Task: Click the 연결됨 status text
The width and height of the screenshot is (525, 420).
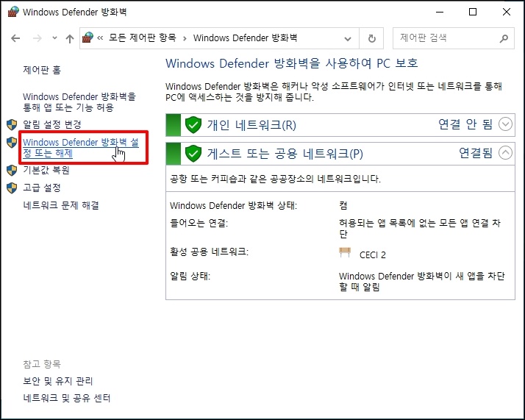Action: pyautogui.click(x=476, y=154)
